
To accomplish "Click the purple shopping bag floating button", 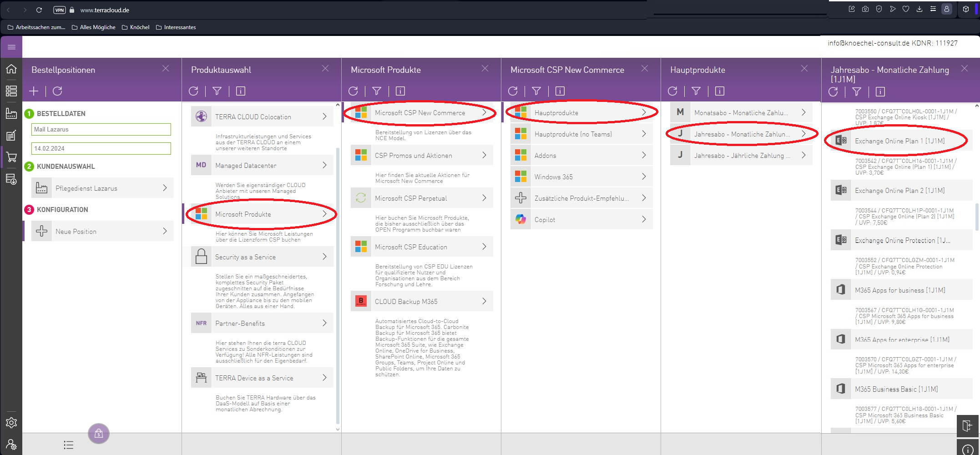I will (99, 434).
